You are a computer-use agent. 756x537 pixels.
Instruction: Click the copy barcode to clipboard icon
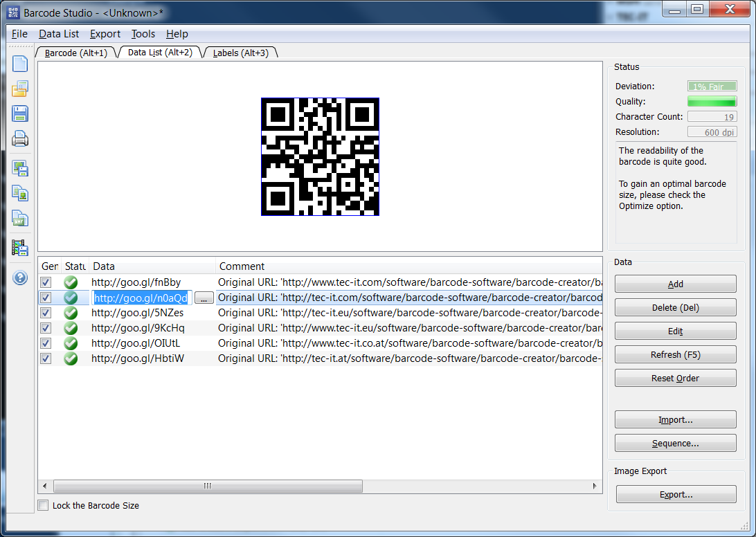click(x=20, y=193)
